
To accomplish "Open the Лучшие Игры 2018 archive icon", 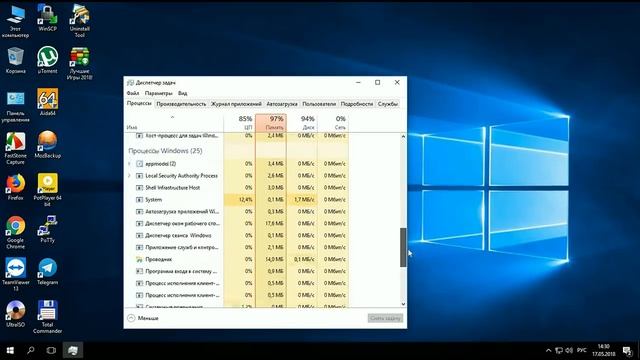I will tap(80, 63).
